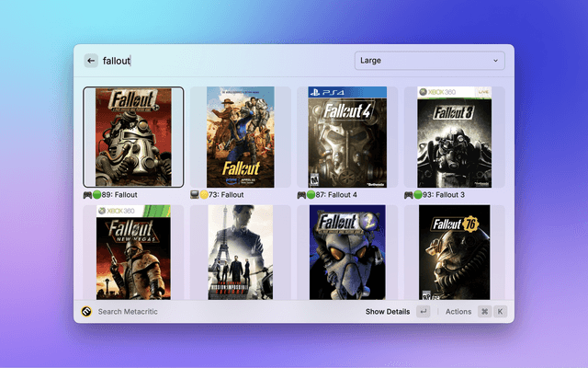Pick the Fallout 3 Xbox 360 cover

click(x=454, y=137)
